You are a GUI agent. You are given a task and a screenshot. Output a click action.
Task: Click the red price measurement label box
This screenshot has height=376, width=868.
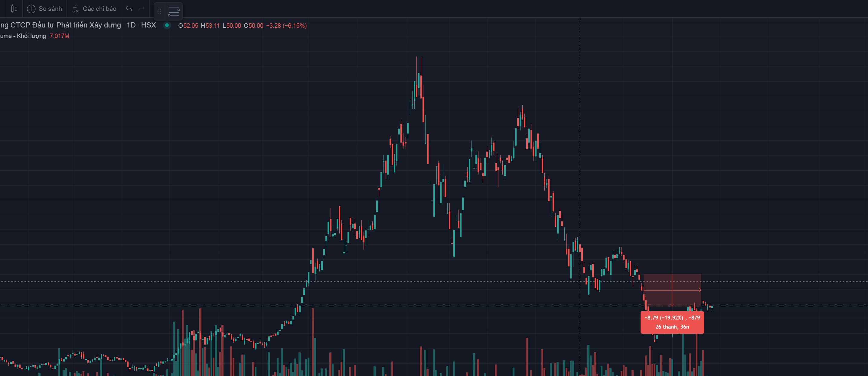coord(672,322)
